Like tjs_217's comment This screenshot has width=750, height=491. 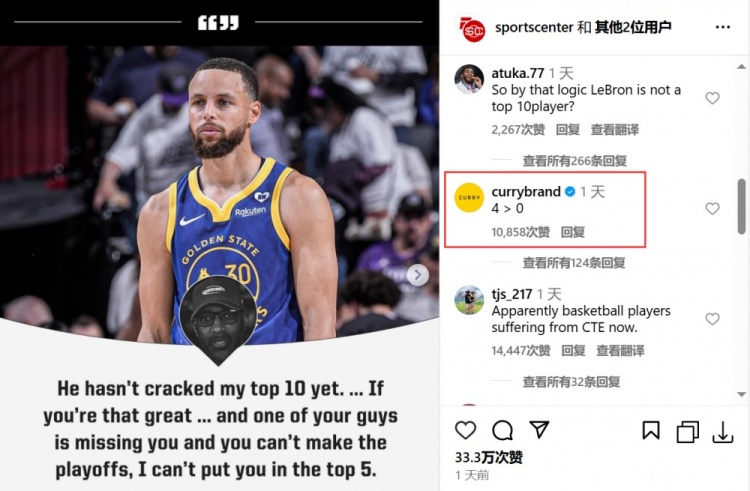[712, 319]
